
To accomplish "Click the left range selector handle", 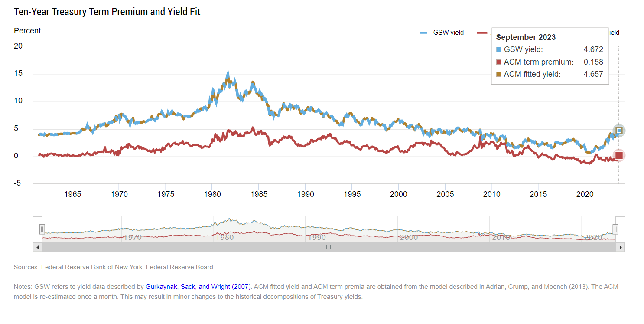I will point(42,229).
